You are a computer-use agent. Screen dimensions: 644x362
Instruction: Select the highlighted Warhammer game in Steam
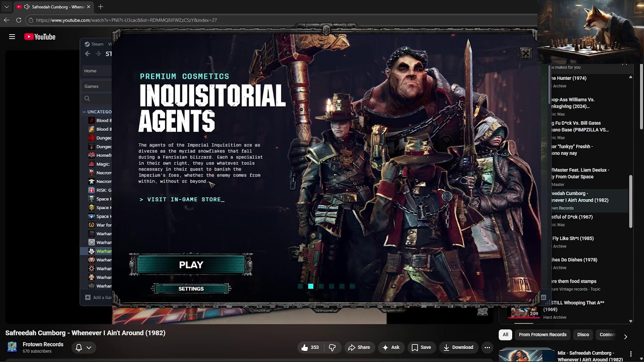coord(97,251)
